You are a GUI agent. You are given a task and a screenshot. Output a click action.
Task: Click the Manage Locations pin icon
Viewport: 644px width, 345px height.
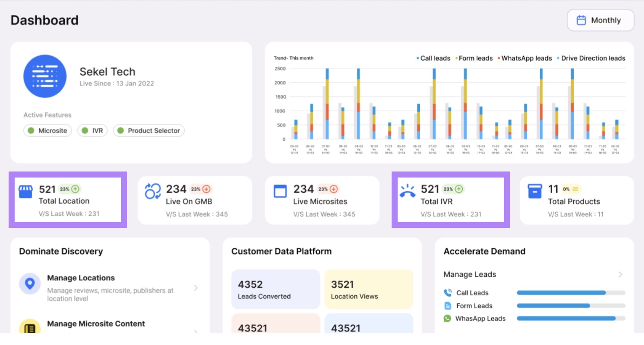click(x=30, y=284)
